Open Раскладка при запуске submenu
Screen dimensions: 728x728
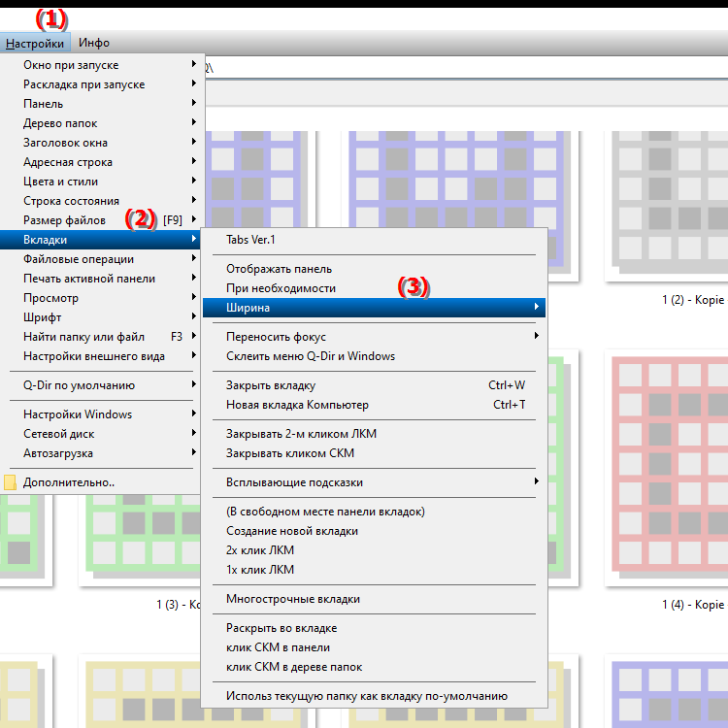[x=101, y=84]
